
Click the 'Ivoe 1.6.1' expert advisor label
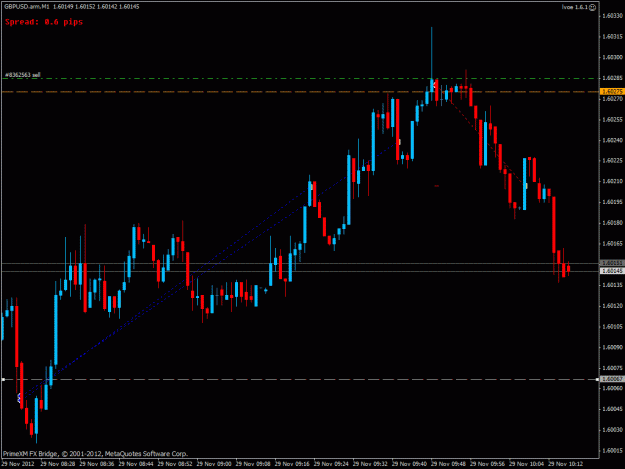pos(575,7)
